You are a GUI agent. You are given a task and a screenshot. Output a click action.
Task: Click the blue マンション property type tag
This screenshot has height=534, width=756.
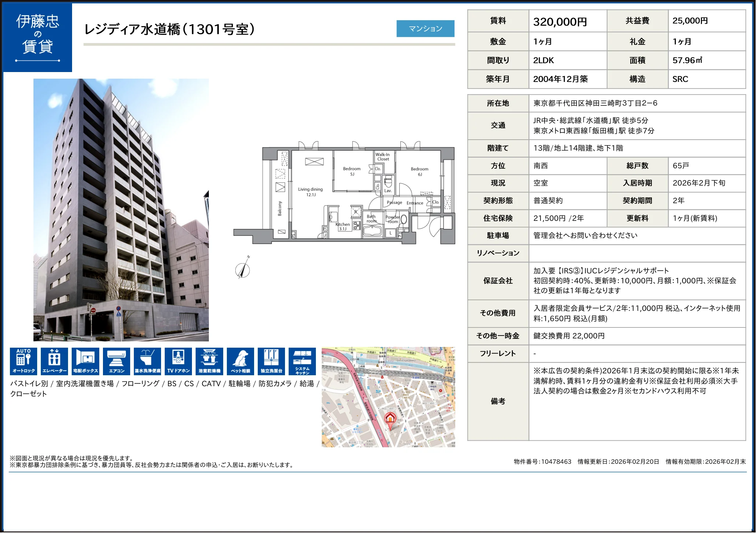(425, 28)
